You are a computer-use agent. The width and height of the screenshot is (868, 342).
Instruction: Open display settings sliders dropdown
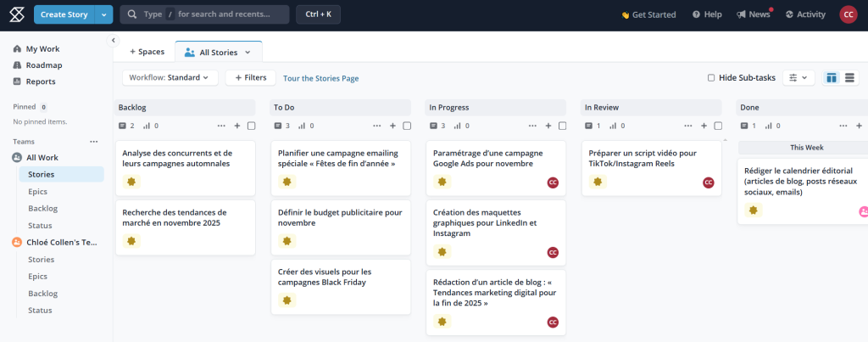click(x=798, y=78)
